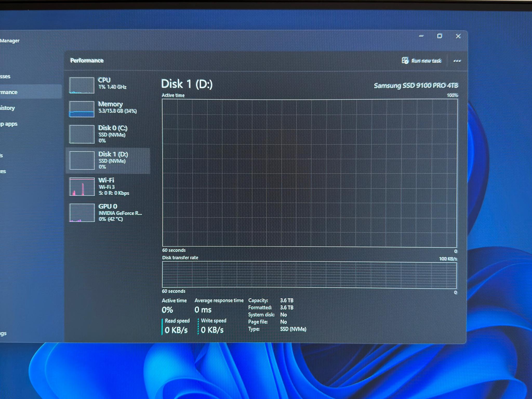Screen dimensions: 532x399
Task: Select GPU 0 NVIDIA GeForce item
Action: [x=108, y=212]
